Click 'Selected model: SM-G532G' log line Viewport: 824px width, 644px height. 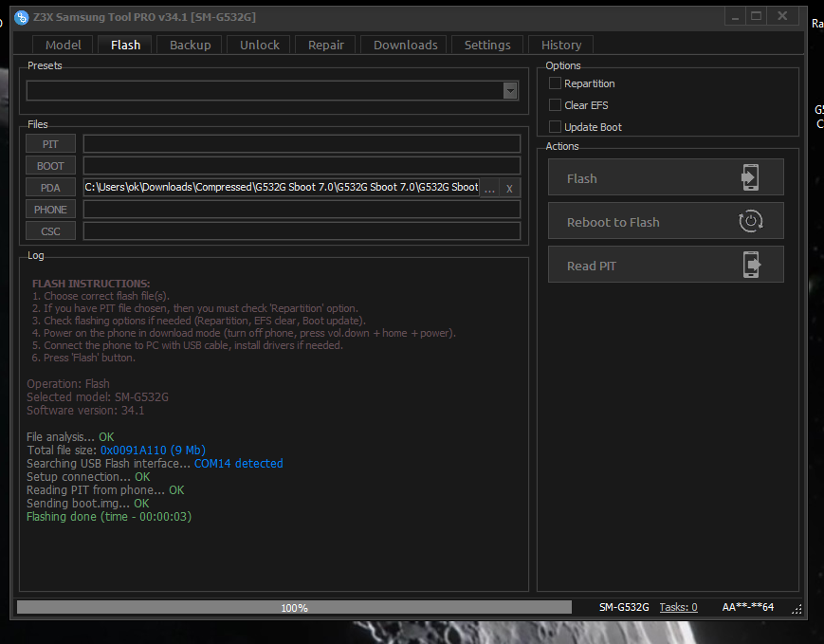coord(98,397)
